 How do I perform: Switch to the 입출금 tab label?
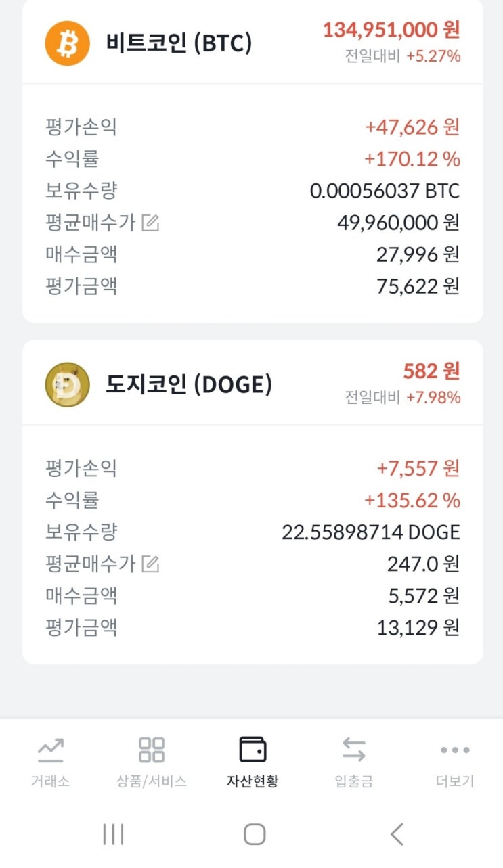pyautogui.click(x=353, y=781)
